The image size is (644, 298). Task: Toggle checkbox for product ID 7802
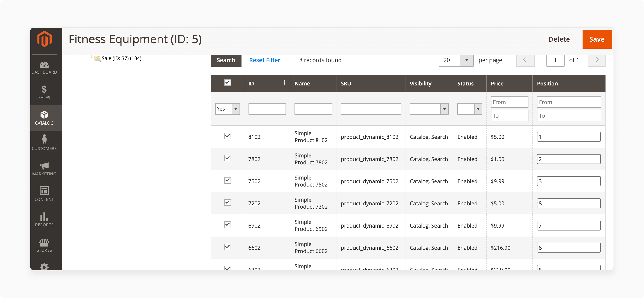pyautogui.click(x=227, y=159)
